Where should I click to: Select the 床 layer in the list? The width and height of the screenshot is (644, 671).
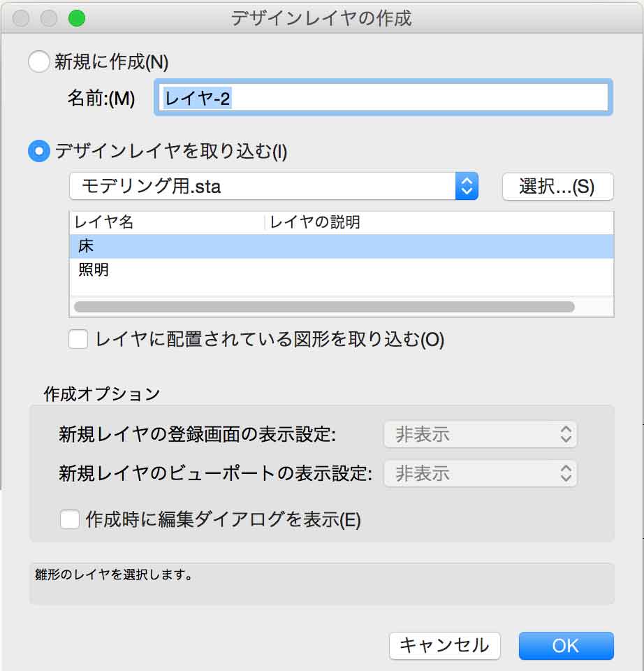[x=341, y=246]
